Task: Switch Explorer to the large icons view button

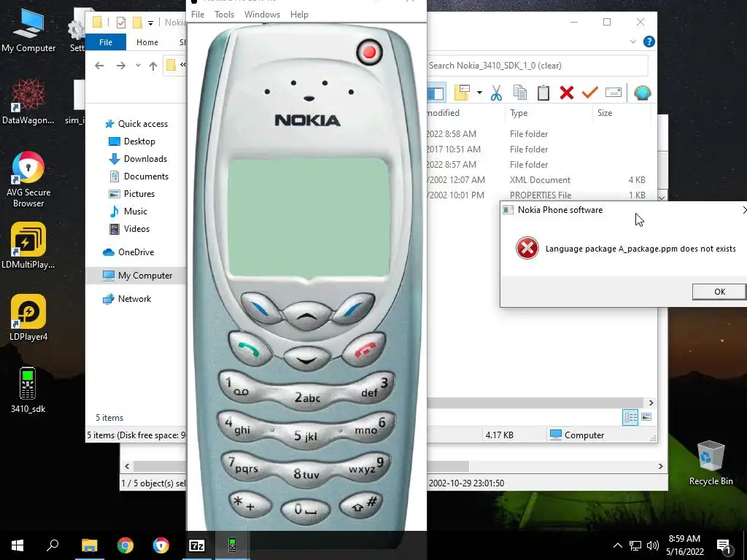Action: (646, 417)
